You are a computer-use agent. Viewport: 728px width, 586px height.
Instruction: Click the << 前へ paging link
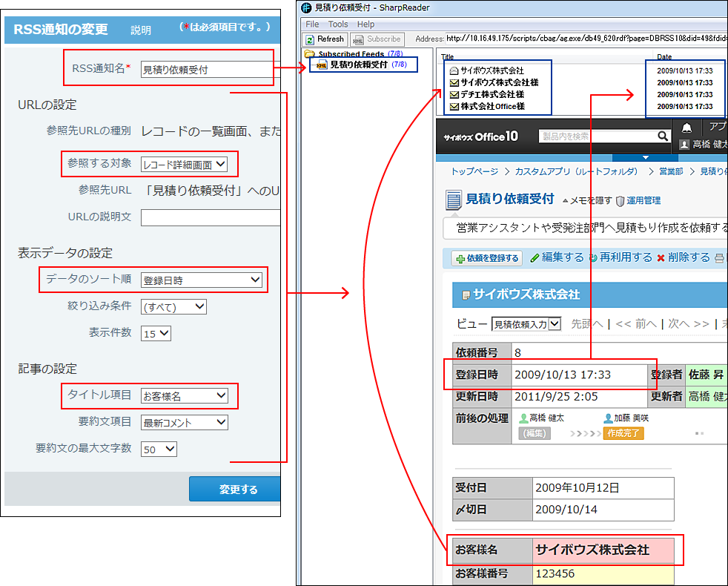coord(635,323)
